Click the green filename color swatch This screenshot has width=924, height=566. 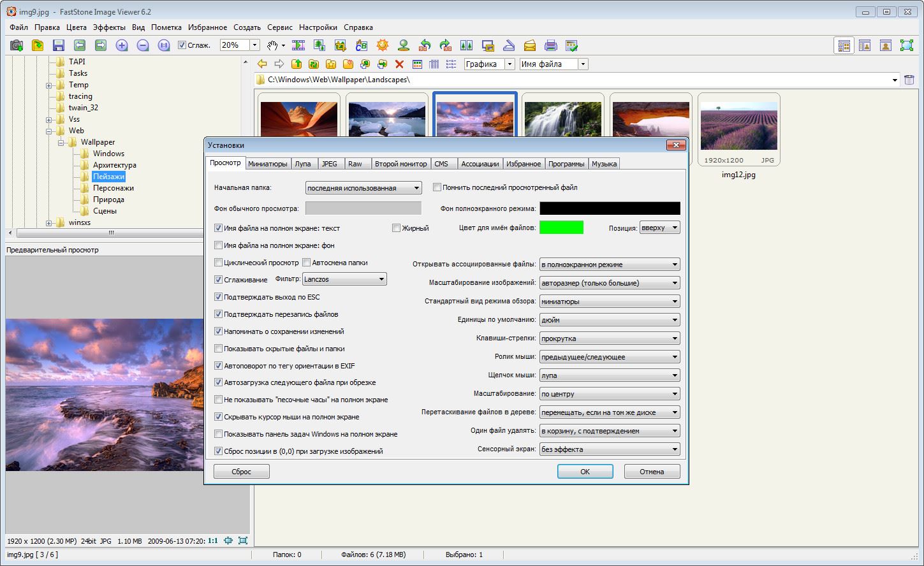point(561,228)
